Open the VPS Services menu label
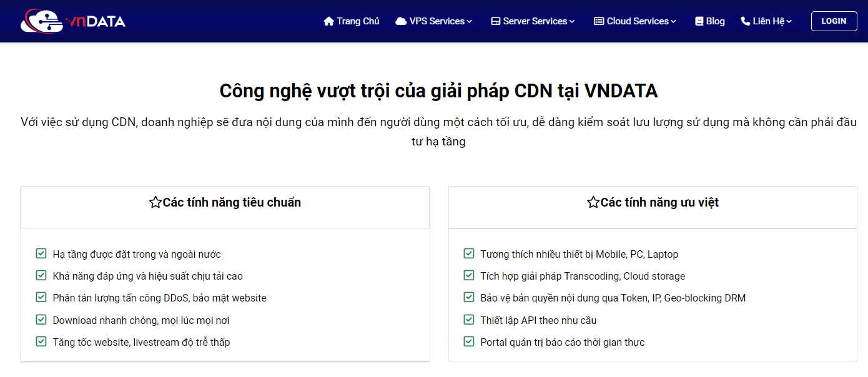868x377 pixels. [437, 21]
